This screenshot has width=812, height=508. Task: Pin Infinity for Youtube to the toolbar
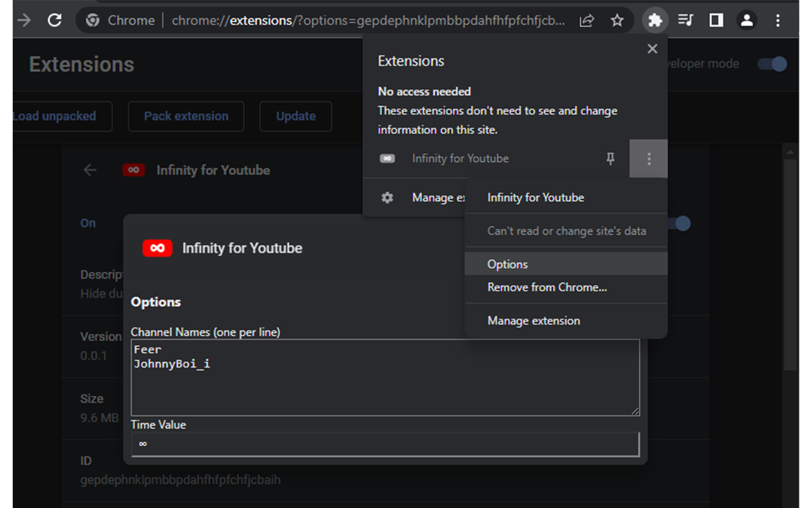click(610, 159)
